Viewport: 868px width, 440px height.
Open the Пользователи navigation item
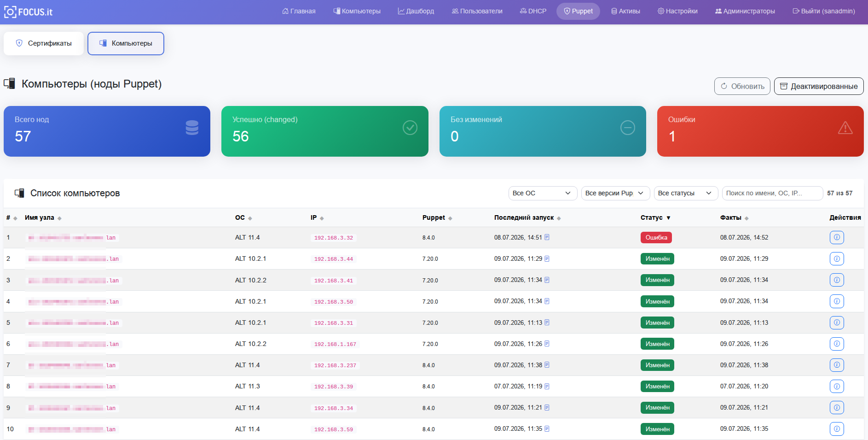(477, 11)
